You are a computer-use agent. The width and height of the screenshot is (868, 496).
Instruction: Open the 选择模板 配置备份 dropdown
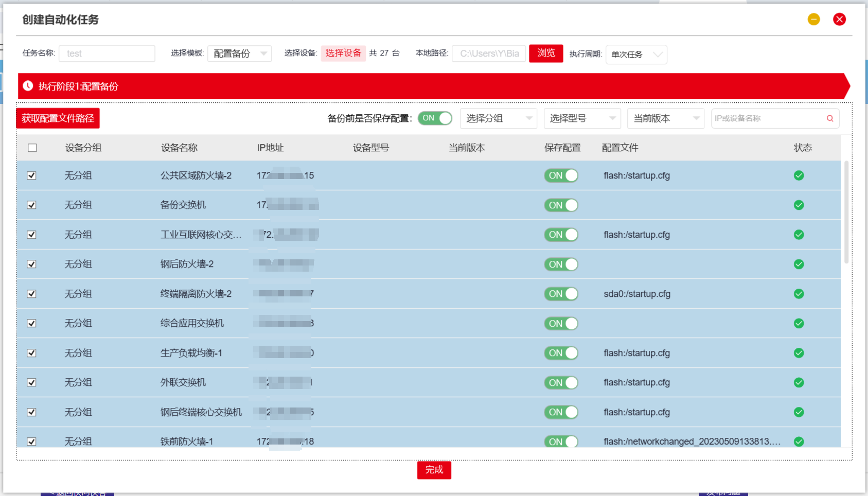239,54
